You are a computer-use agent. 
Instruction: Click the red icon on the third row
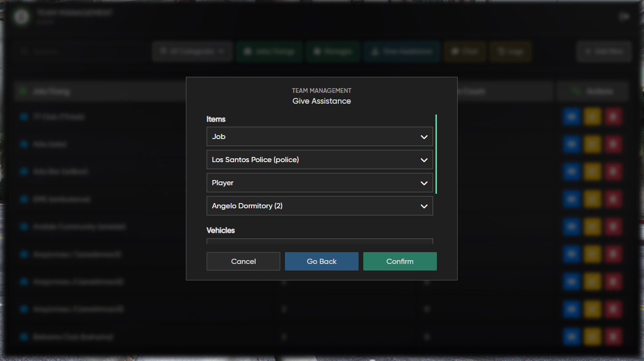[613, 172]
